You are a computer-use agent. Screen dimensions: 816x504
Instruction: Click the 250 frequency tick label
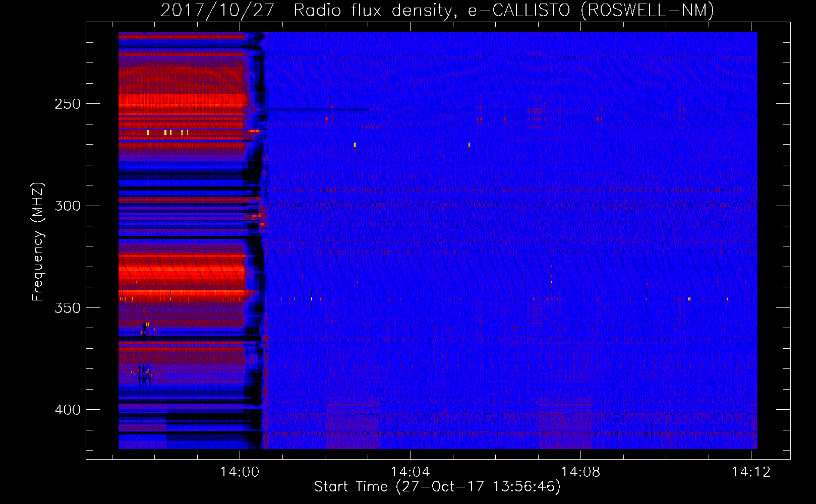[x=68, y=104]
